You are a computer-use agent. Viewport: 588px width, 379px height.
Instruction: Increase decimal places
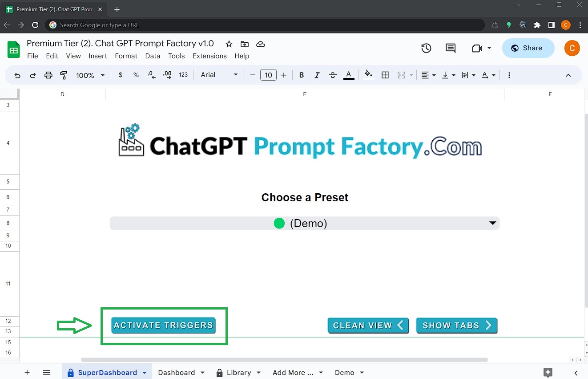(x=167, y=75)
